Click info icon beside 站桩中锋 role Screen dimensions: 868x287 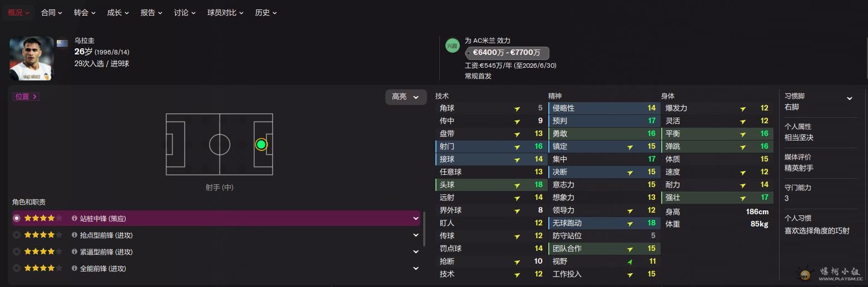pos(75,219)
